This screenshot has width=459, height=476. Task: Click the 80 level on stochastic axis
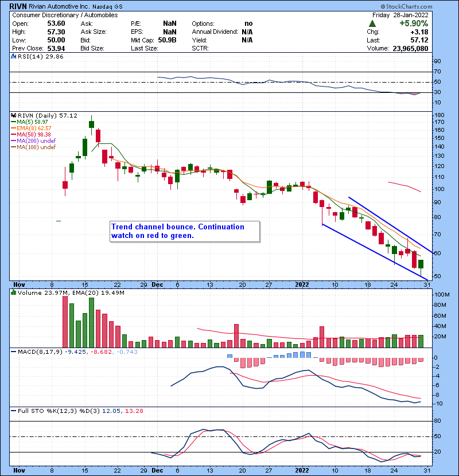tap(437, 421)
